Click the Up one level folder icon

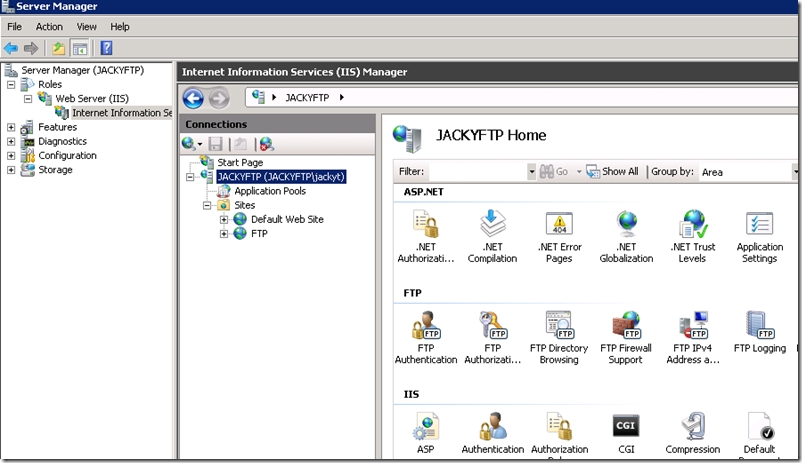[x=58, y=48]
